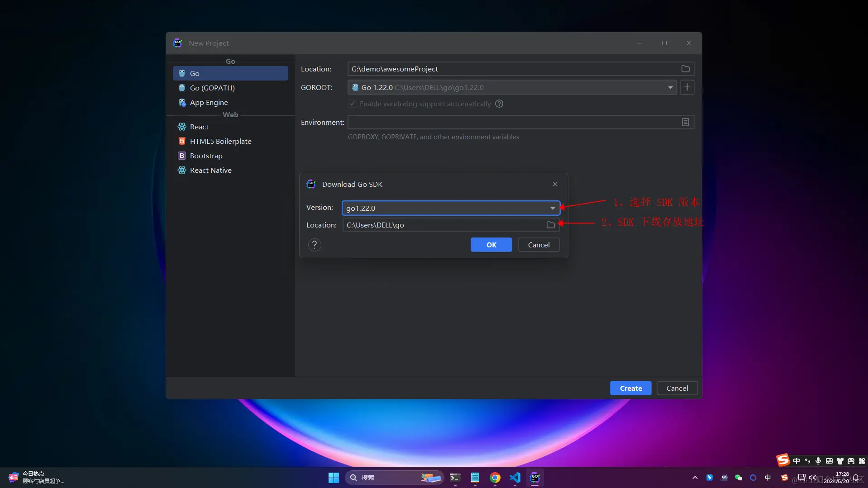The image size is (868, 488).
Task: Cancel the Download Go SDK dialog
Action: pos(539,245)
